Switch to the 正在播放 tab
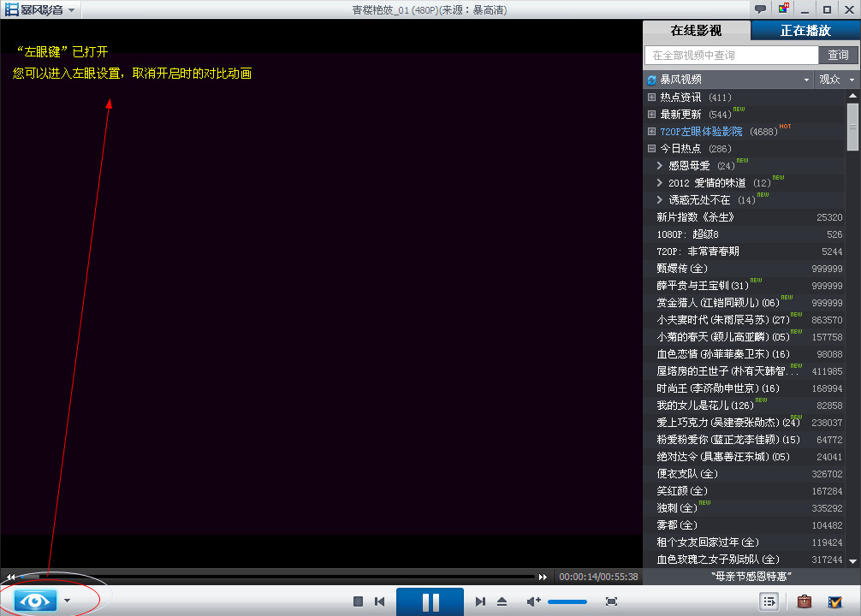The height and width of the screenshot is (616, 861). 805,31
